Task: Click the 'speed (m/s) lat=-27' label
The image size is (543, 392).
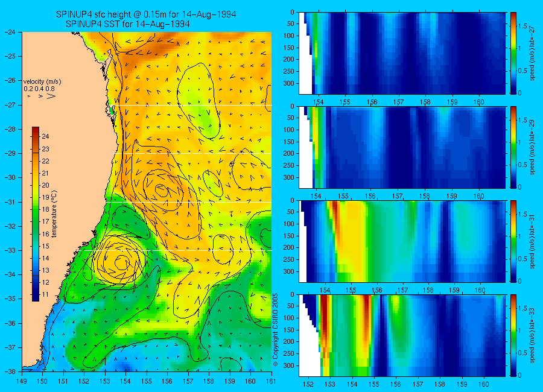Action: 532,53
